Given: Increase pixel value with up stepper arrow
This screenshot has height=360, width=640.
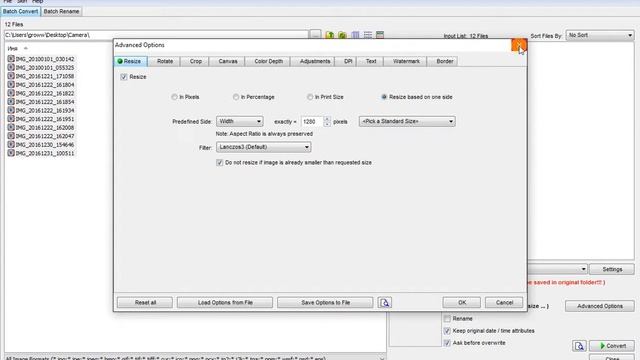Looking at the screenshot, I should 327,119.
